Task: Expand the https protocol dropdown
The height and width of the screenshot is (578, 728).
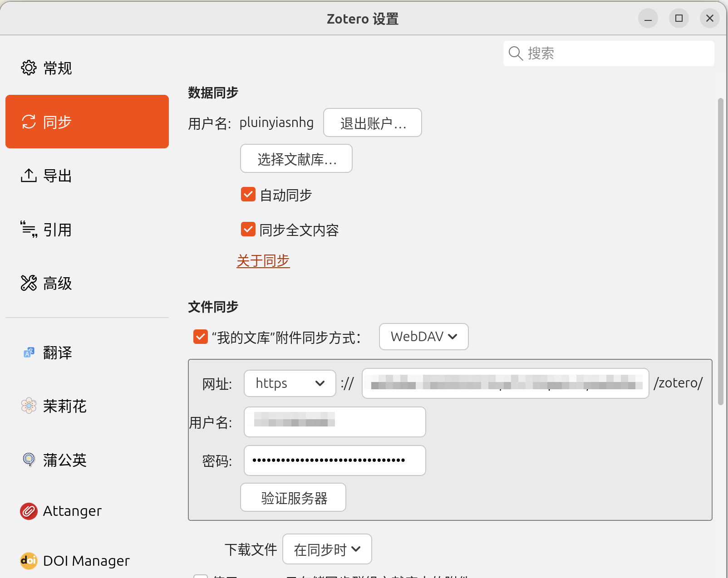Action: [290, 383]
